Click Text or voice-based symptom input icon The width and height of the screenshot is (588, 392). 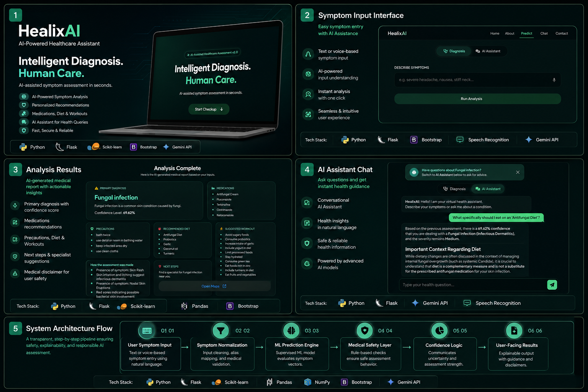tap(308, 54)
